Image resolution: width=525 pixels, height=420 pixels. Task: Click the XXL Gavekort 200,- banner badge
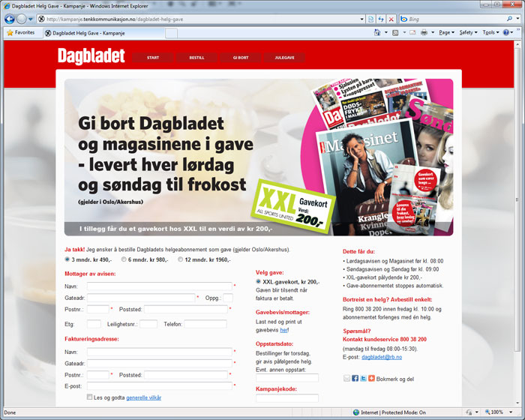[x=293, y=206]
